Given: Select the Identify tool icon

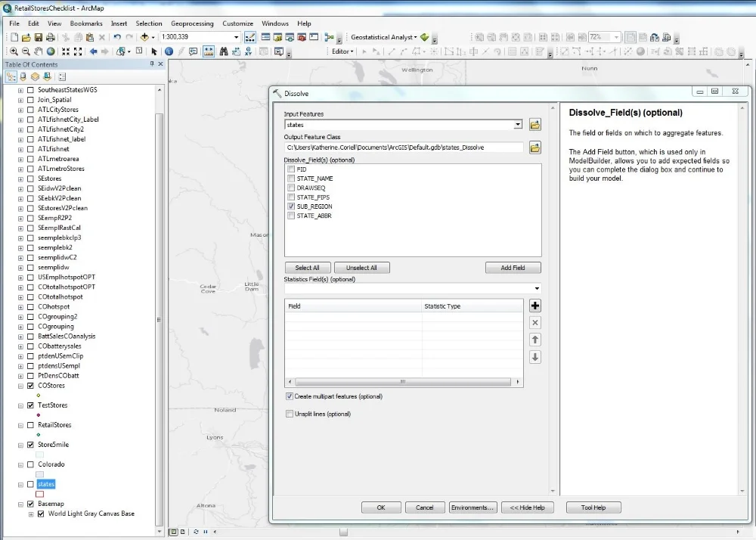Looking at the screenshot, I should (169, 51).
